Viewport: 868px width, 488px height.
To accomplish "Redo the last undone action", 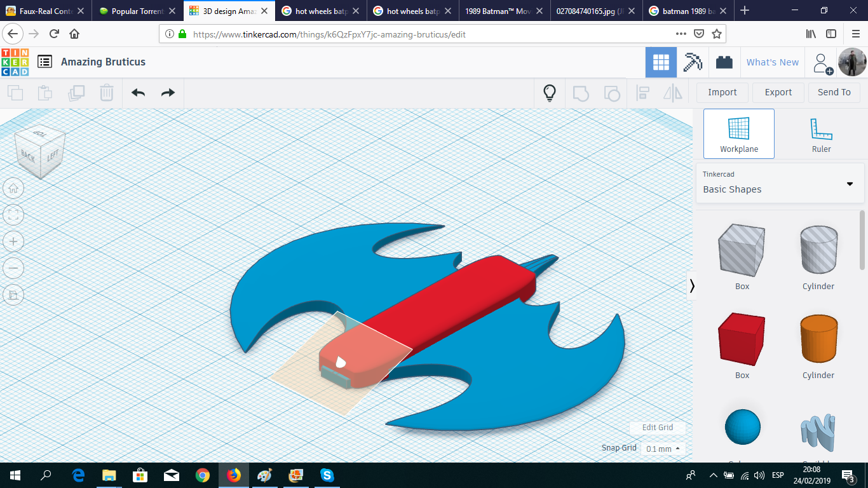I will click(168, 93).
